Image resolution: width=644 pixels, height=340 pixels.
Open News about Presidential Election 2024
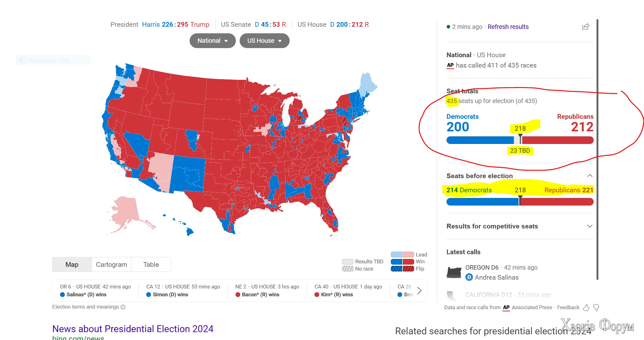[x=133, y=329]
